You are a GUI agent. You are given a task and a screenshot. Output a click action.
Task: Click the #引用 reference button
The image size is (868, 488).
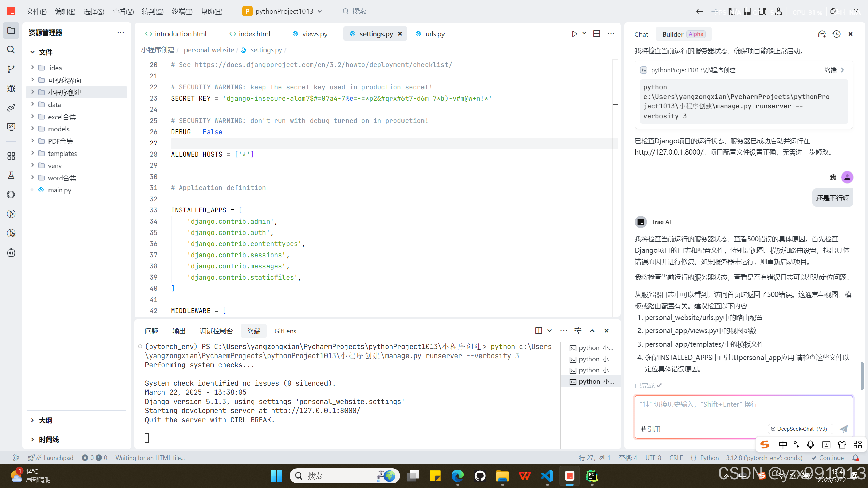[x=651, y=429]
